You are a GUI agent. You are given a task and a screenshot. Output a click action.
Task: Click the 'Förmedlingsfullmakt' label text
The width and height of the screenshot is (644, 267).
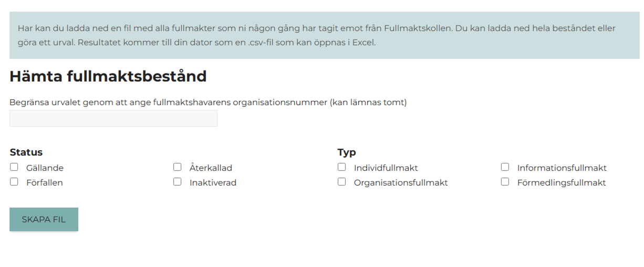pyautogui.click(x=562, y=183)
